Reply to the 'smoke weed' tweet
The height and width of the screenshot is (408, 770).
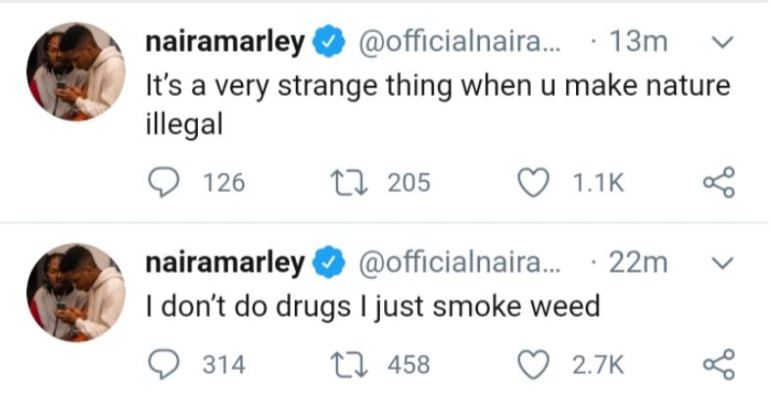point(163,365)
